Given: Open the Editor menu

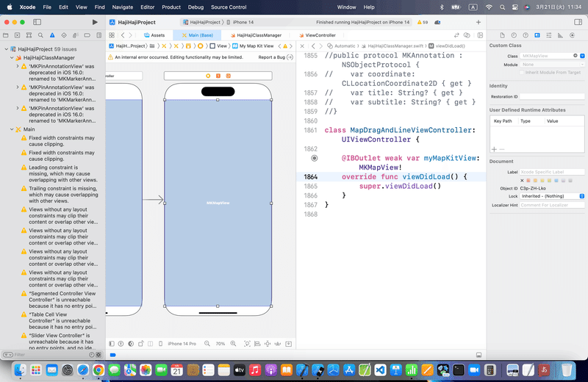Looking at the screenshot, I should coord(148,7).
